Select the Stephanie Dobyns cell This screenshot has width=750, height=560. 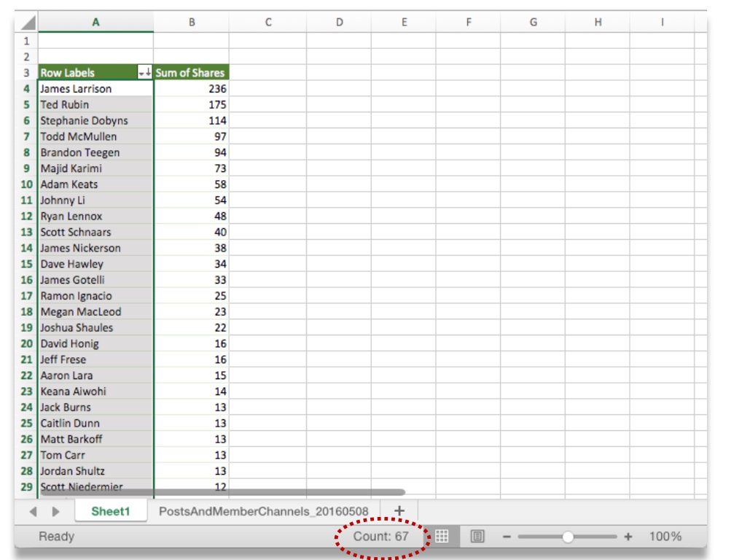pos(95,120)
